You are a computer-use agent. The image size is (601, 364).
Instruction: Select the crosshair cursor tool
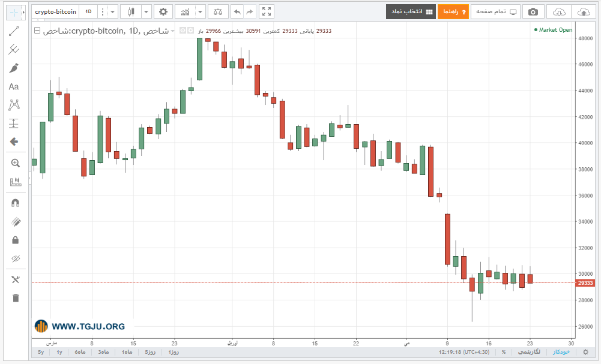tap(14, 13)
